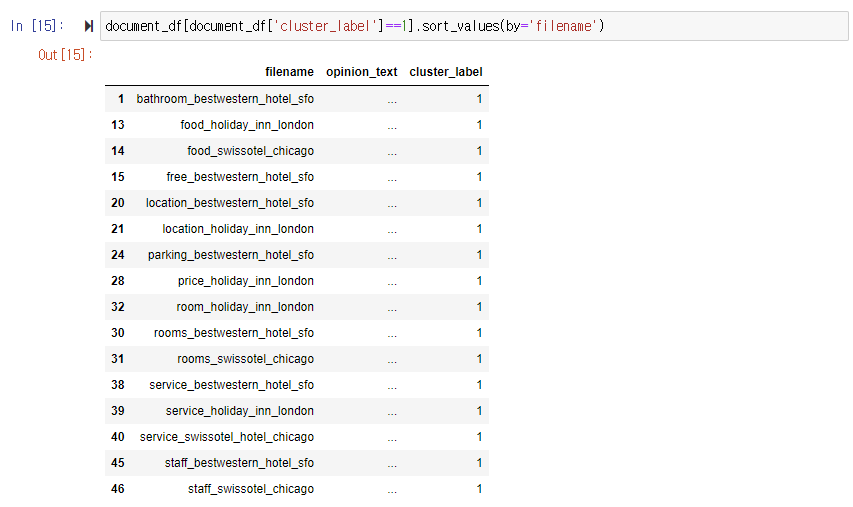Select the free_bestwestern_hotel_sfo cell
This screenshot has height=507, width=853.
[x=240, y=177]
